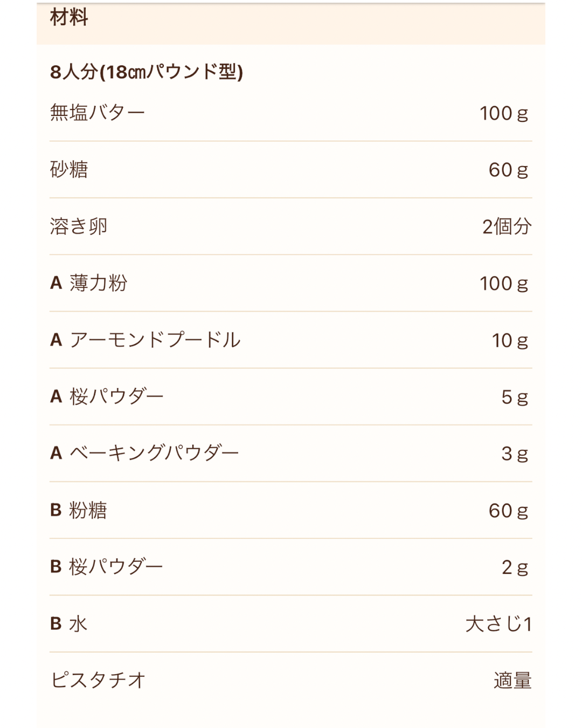Screen dimensions: 582x728
Task: Tap the 2個分 quantity for 溶き卵
Action: [507, 226]
